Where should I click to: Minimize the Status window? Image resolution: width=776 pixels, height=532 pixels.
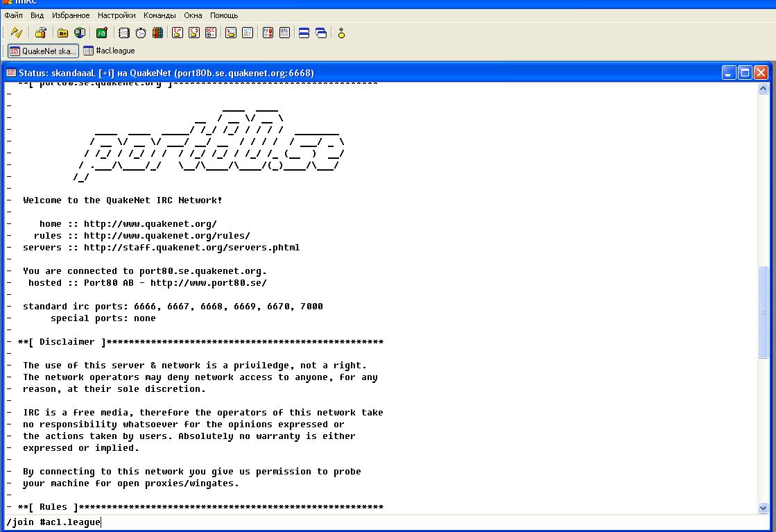click(x=728, y=74)
